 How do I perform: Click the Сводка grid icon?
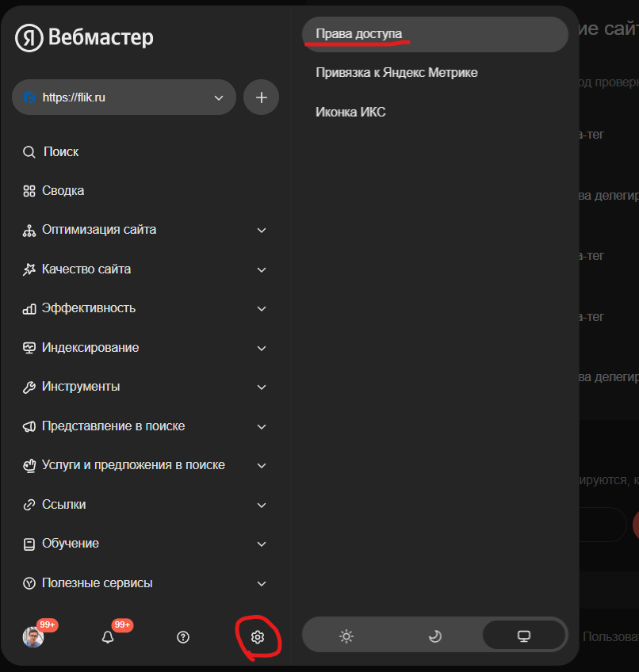pos(29,191)
